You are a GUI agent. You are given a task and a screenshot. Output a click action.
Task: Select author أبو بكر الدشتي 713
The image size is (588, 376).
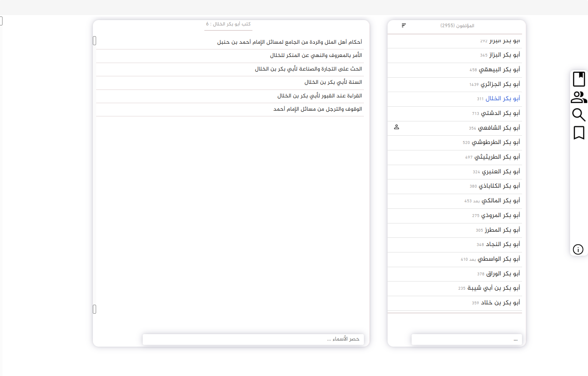[x=455, y=114]
